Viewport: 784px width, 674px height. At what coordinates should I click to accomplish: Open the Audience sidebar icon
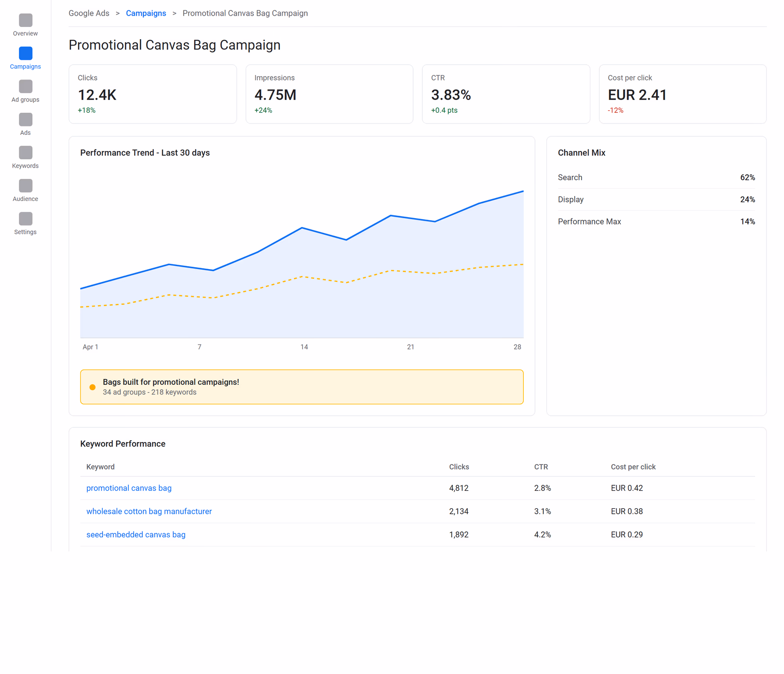tap(25, 186)
